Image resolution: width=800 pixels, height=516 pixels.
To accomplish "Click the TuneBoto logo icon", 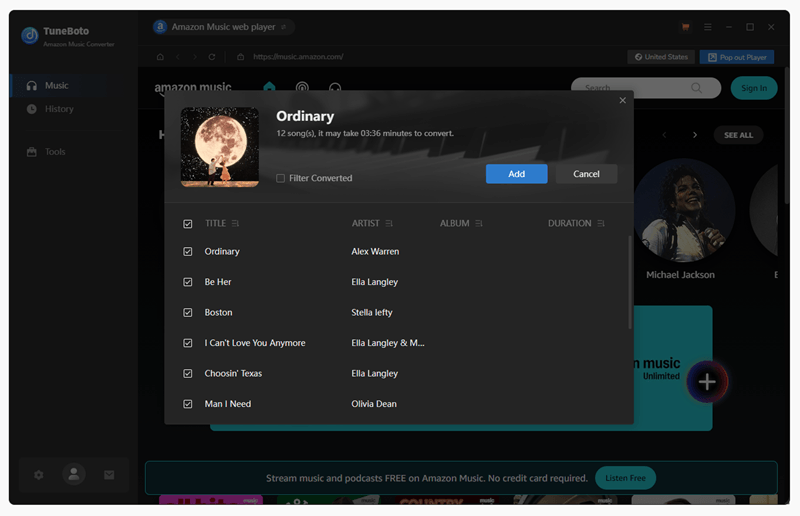I will click(x=30, y=36).
